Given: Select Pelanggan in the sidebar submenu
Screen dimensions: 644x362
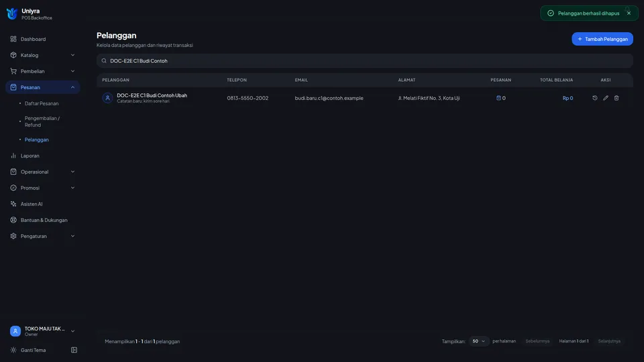Looking at the screenshot, I should pyautogui.click(x=36, y=139).
